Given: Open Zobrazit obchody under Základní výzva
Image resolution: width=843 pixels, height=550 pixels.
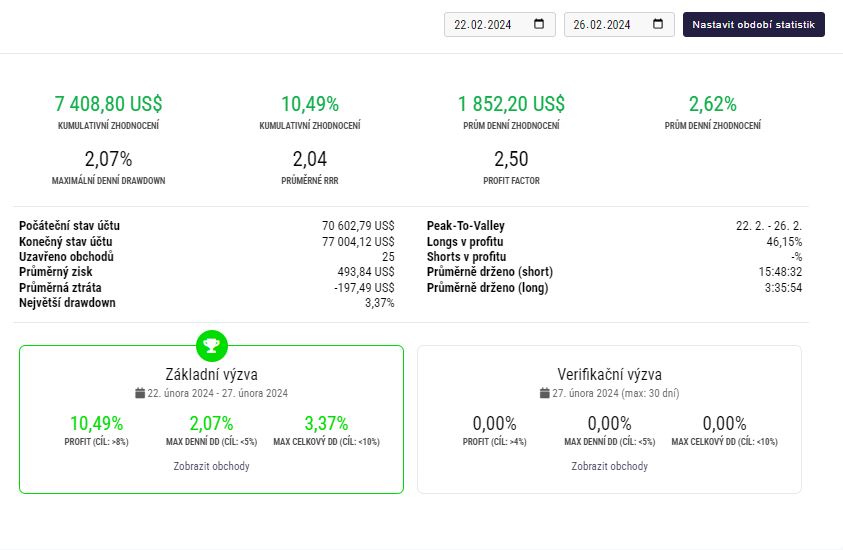Looking at the screenshot, I should [211, 466].
